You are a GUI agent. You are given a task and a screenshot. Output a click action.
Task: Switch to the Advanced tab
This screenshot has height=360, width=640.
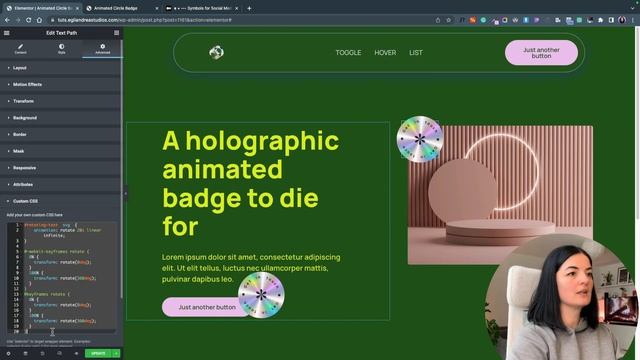point(102,49)
